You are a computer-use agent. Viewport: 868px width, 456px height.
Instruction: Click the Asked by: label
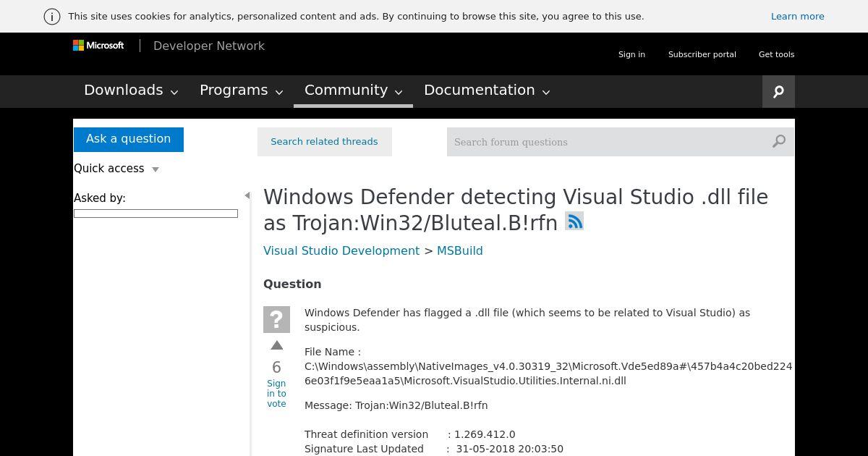100,198
